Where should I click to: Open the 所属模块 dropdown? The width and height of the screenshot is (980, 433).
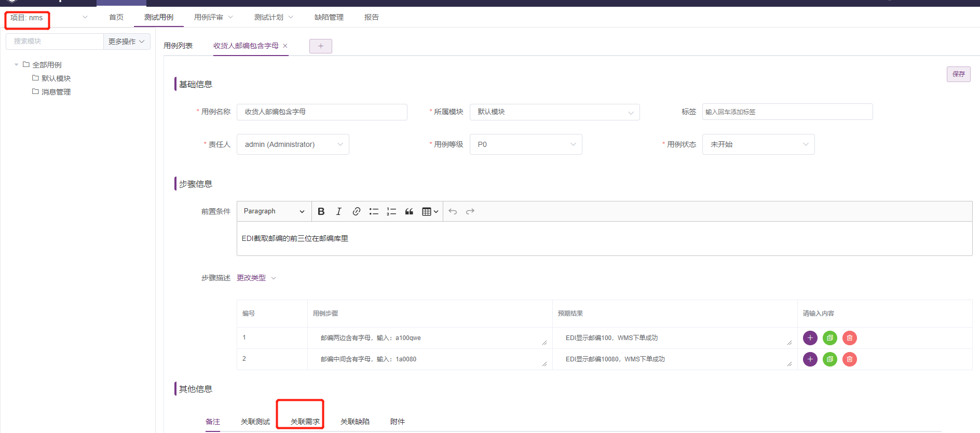(x=555, y=112)
